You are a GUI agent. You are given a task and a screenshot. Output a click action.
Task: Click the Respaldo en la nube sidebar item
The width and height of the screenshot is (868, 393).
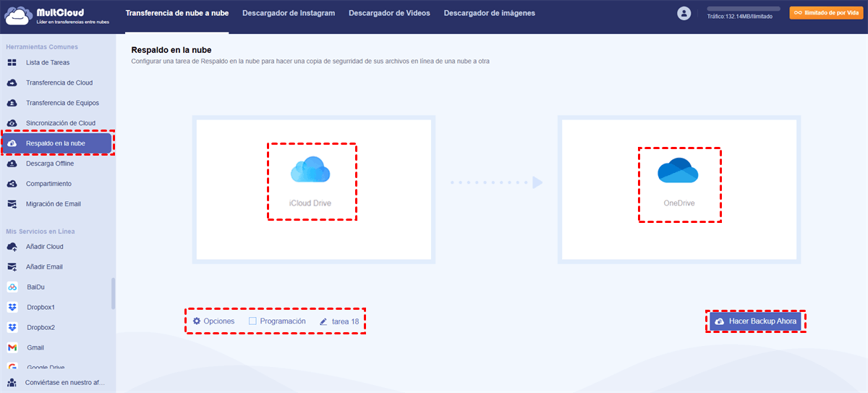[56, 143]
